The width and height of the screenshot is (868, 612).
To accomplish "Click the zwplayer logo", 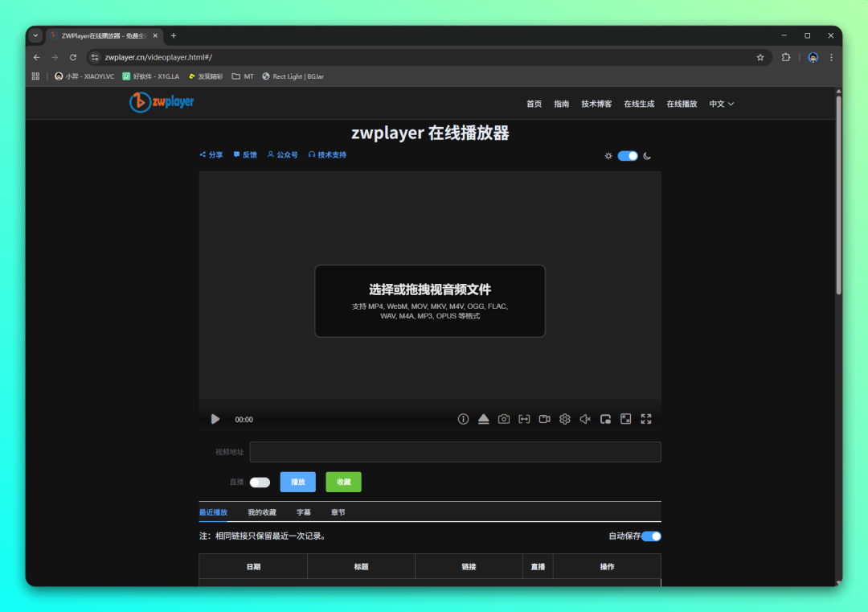I will point(162,102).
